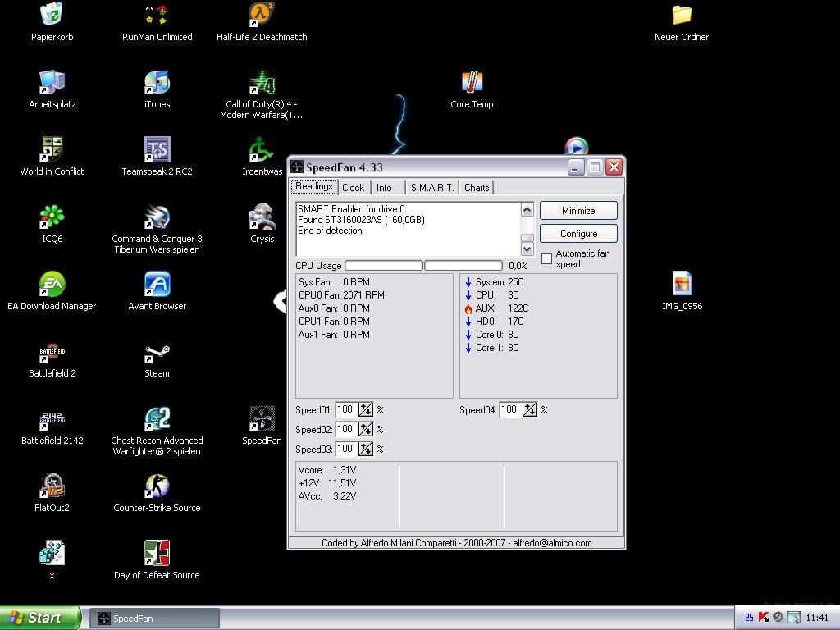Screen dimensions: 840x630
Task: Switch to the Readings tab
Action: (x=314, y=187)
